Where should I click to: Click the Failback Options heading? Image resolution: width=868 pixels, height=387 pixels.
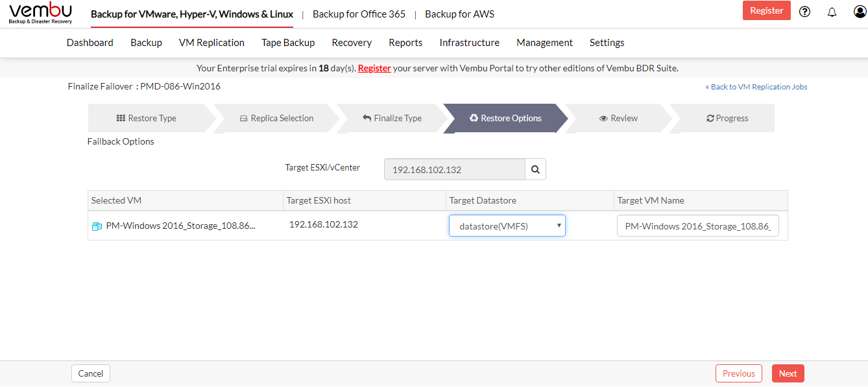pyautogui.click(x=121, y=141)
